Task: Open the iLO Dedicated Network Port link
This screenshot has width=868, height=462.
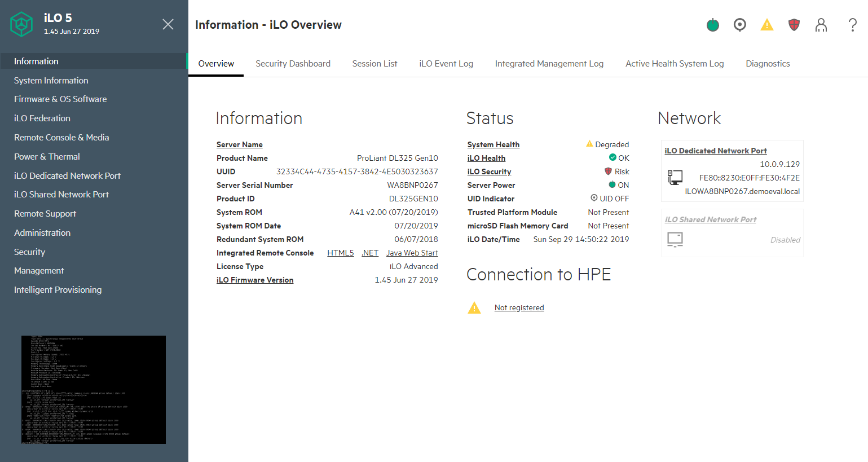Action: click(x=715, y=151)
